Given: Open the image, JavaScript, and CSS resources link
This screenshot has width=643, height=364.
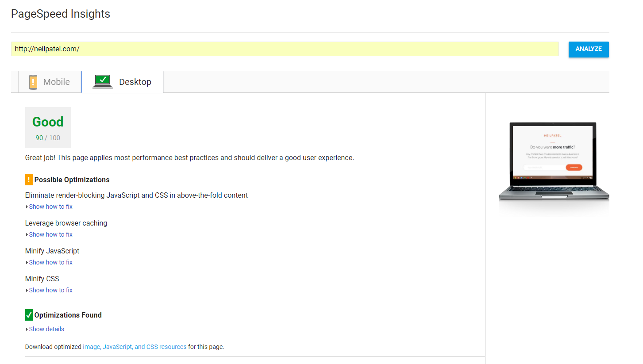Looking at the screenshot, I should 135,347.
